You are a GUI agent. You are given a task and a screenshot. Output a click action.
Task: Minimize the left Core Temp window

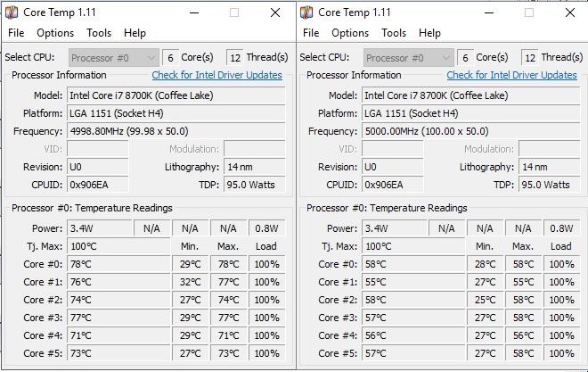tap(194, 12)
